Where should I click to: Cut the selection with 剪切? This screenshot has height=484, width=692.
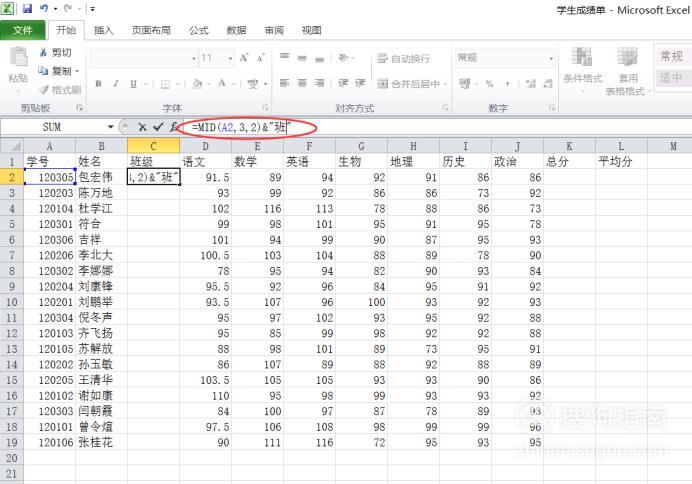point(56,53)
